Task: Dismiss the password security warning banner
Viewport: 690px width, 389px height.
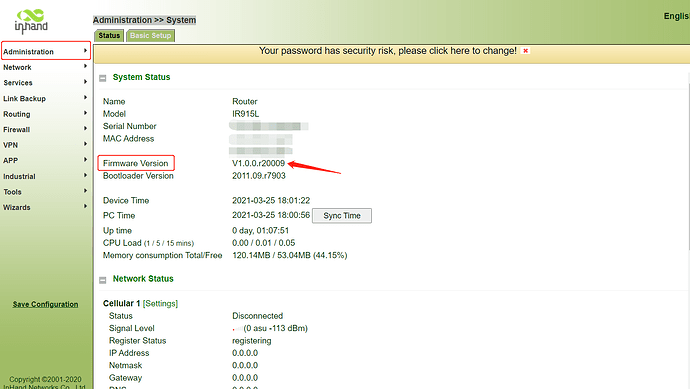Action: point(525,51)
